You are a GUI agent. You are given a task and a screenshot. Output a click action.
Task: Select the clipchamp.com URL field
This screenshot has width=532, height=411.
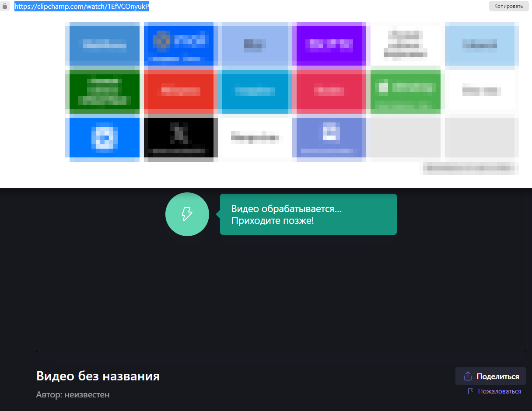coord(82,7)
